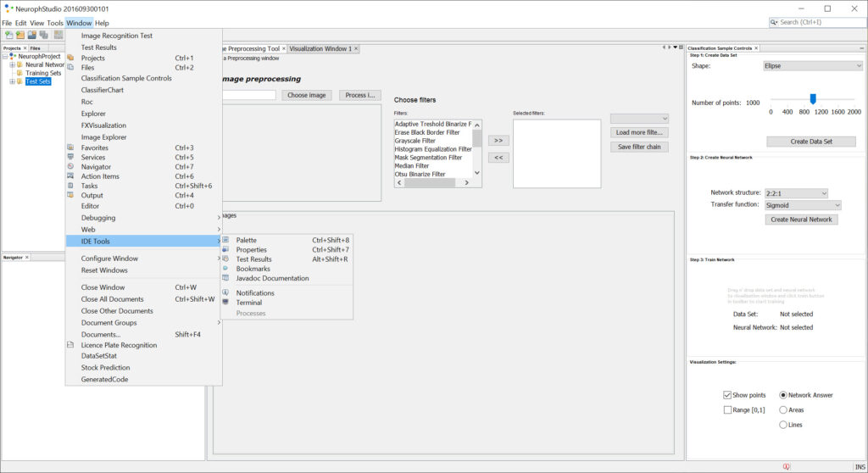The width and height of the screenshot is (868, 473).
Task: Click the NeurophProject node icon
Action: pos(13,56)
